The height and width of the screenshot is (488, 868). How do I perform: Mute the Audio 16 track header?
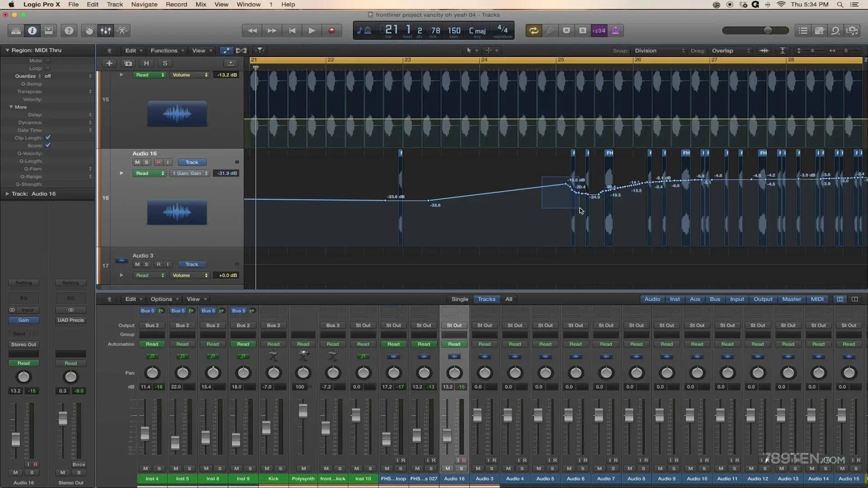137,162
